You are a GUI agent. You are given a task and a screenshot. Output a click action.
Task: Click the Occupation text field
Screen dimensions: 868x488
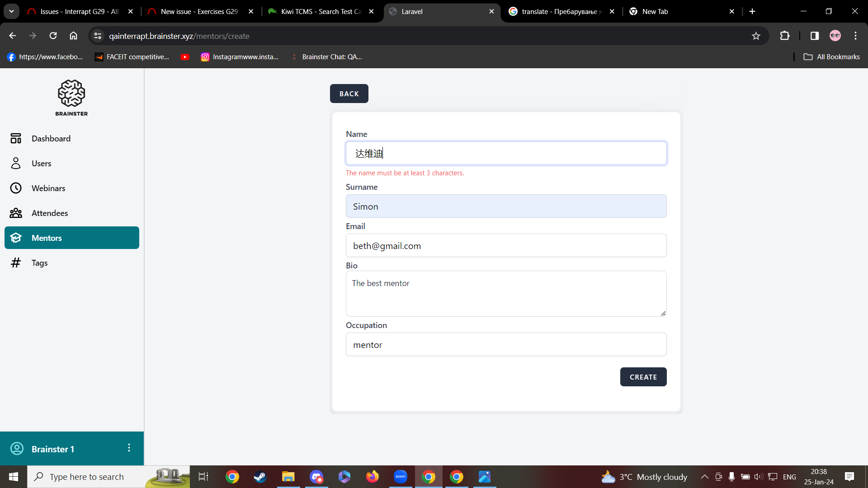click(505, 345)
